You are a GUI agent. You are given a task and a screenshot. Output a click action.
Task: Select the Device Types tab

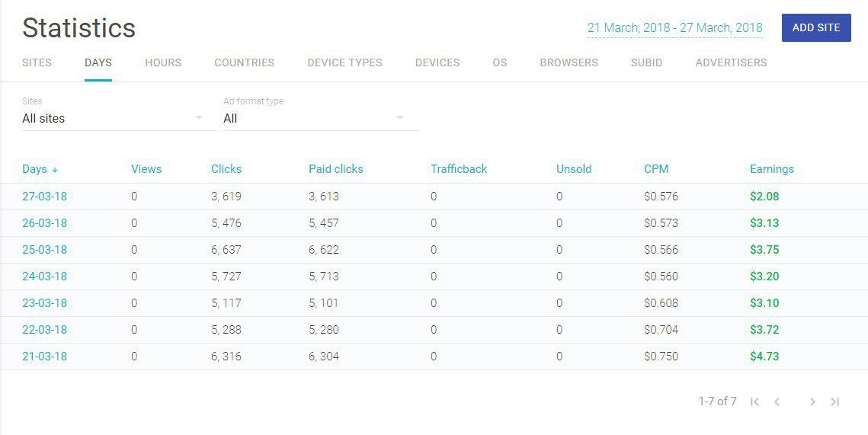click(x=344, y=62)
